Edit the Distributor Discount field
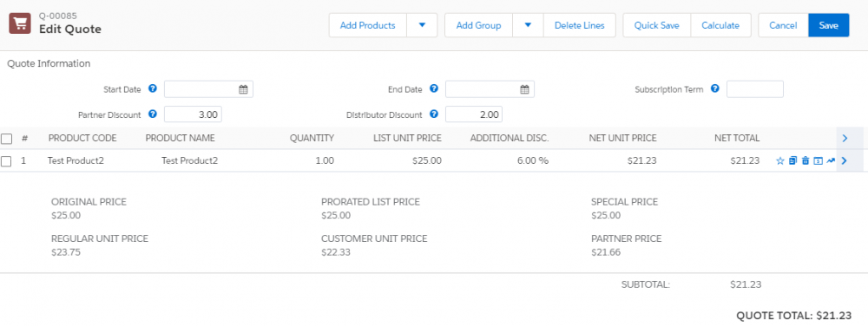This screenshot has width=868, height=326. pyautogui.click(x=474, y=114)
